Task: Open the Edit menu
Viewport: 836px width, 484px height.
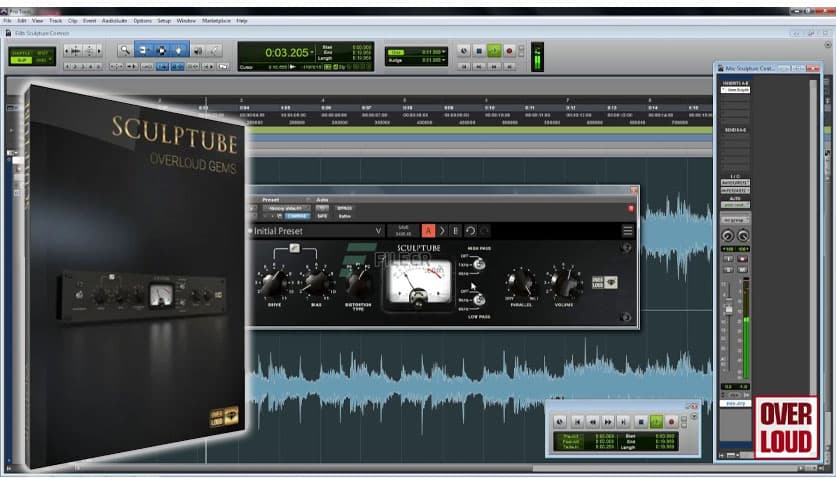Action: [x=22, y=21]
